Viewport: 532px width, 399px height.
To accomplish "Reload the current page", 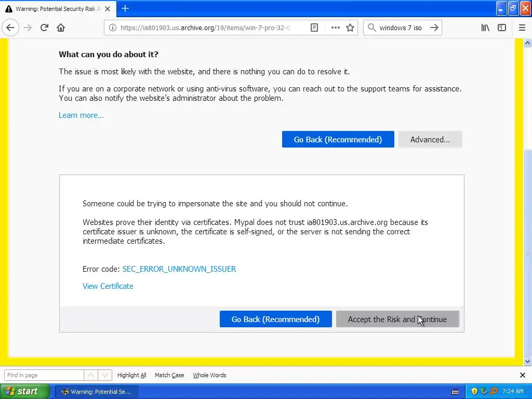I will point(44,28).
